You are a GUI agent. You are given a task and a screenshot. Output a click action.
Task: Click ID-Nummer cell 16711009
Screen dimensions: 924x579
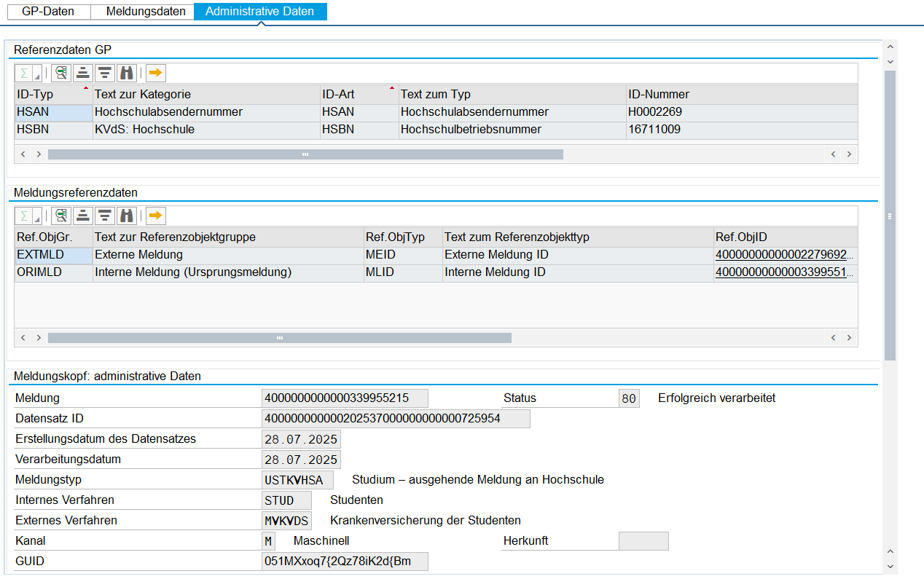coord(742,130)
